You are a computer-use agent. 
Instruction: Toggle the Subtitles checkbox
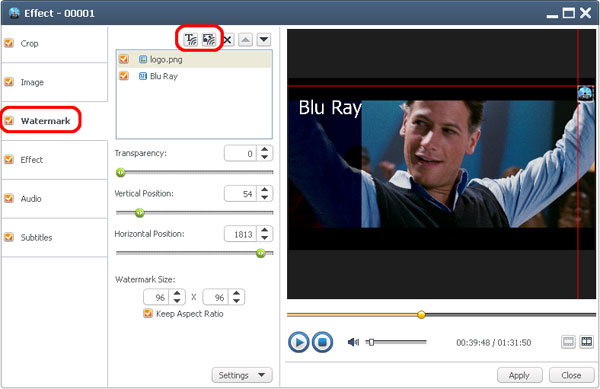(9, 237)
